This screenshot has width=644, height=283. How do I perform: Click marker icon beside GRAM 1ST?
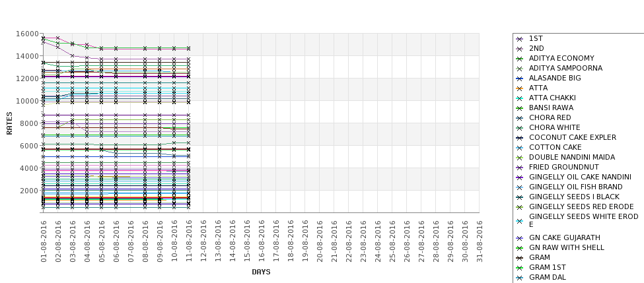pyautogui.click(x=520, y=267)
